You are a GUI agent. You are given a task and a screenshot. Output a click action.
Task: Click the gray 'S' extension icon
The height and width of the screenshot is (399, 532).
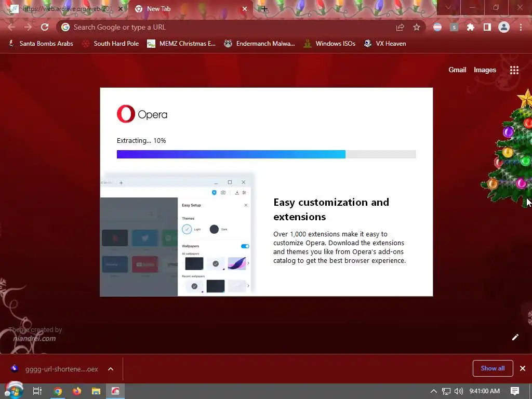click(x=454, y=27)
